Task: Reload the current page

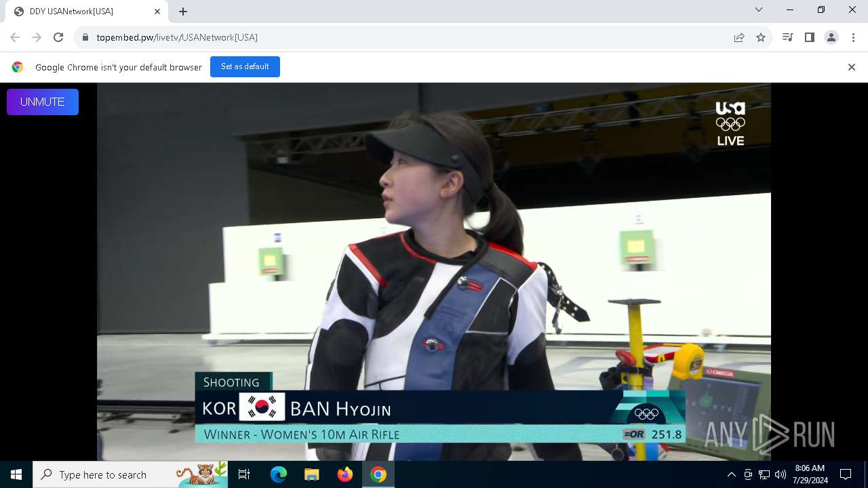Action: click(x=58, y=37)
